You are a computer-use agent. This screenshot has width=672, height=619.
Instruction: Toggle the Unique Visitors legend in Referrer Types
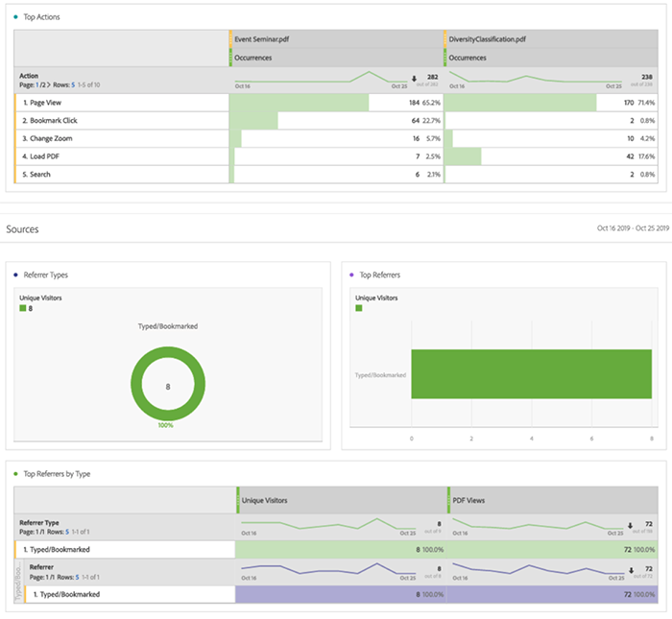pos(23,308)
